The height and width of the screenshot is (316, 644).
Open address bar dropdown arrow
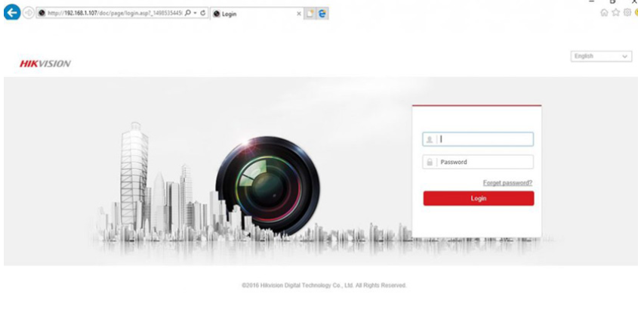pos(196,14)
